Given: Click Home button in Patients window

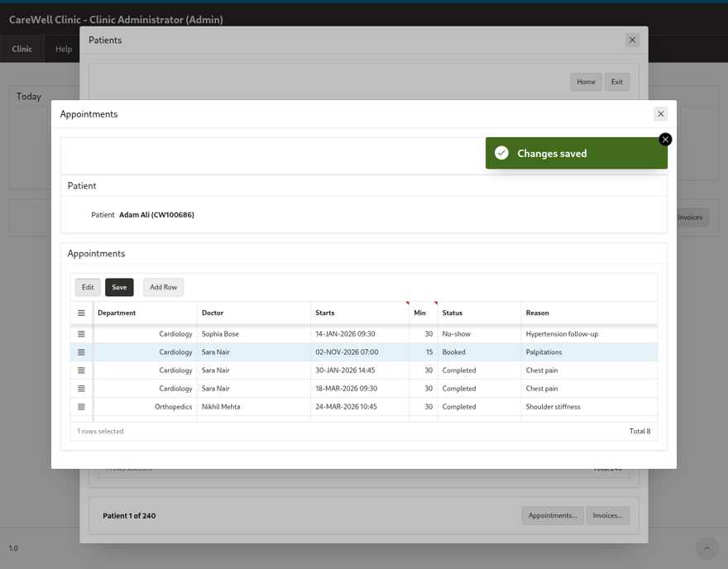Looking at the screenshot, I should [x=586, y=82].
